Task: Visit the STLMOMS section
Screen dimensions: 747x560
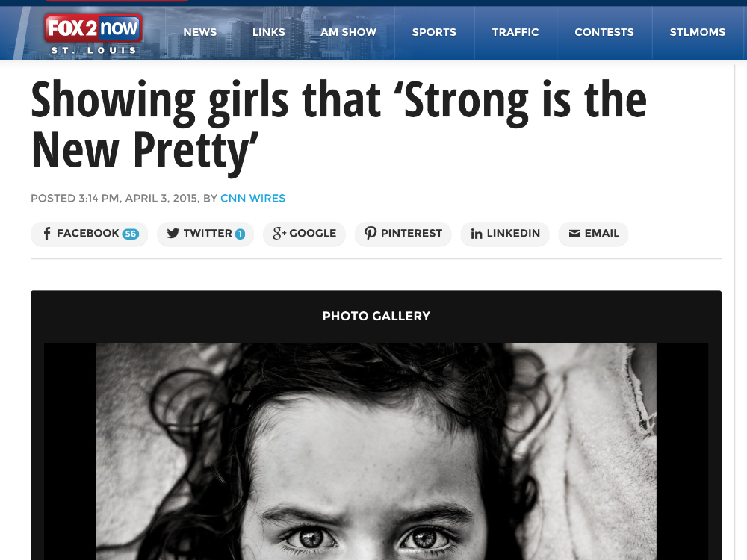Action: click(698, 32)
